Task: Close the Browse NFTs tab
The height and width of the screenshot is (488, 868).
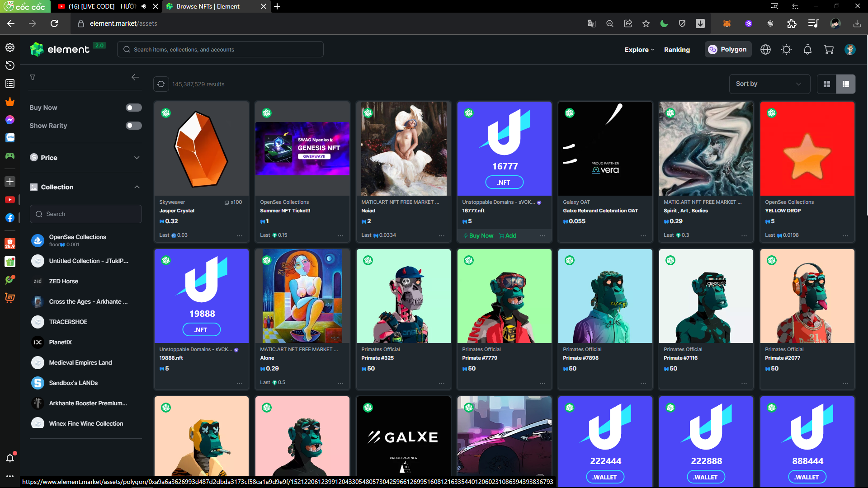Action: pos(264,6)
